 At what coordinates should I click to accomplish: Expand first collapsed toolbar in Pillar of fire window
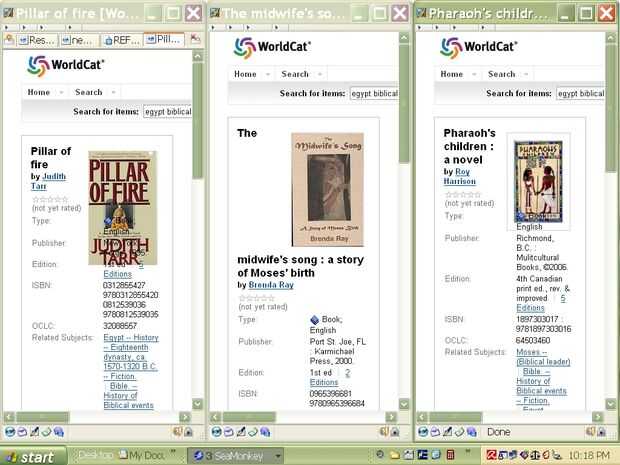(x=6, y=27)
